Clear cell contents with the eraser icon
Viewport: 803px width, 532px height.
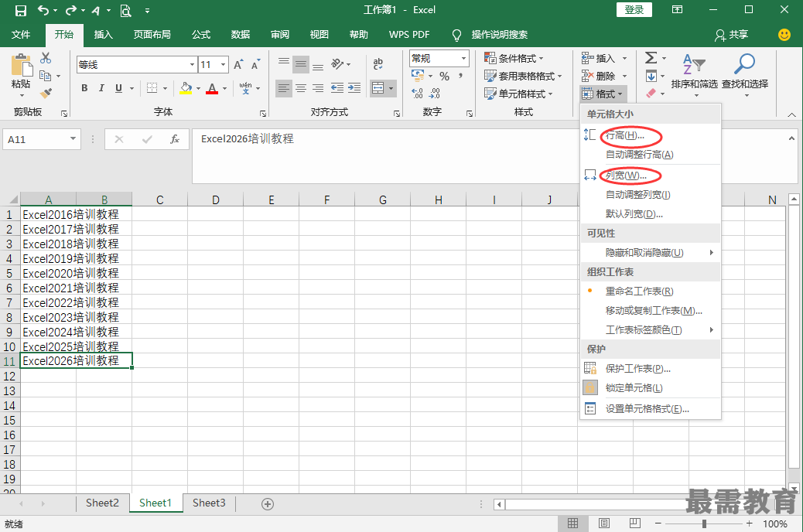click(651, 94)
